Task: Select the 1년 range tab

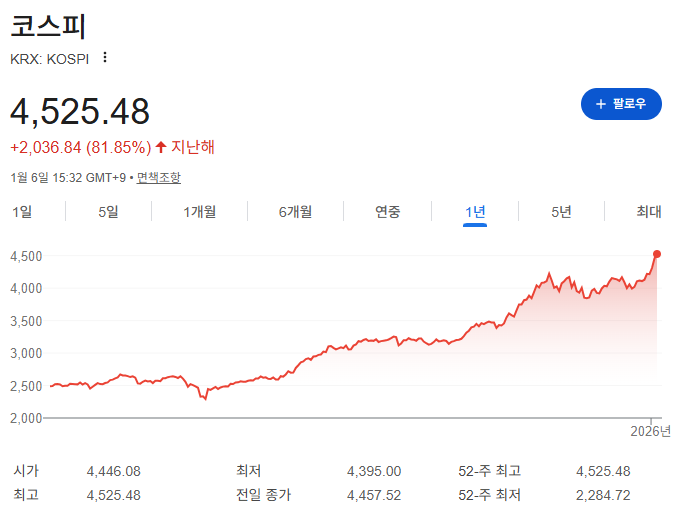Action: [475, 212]
